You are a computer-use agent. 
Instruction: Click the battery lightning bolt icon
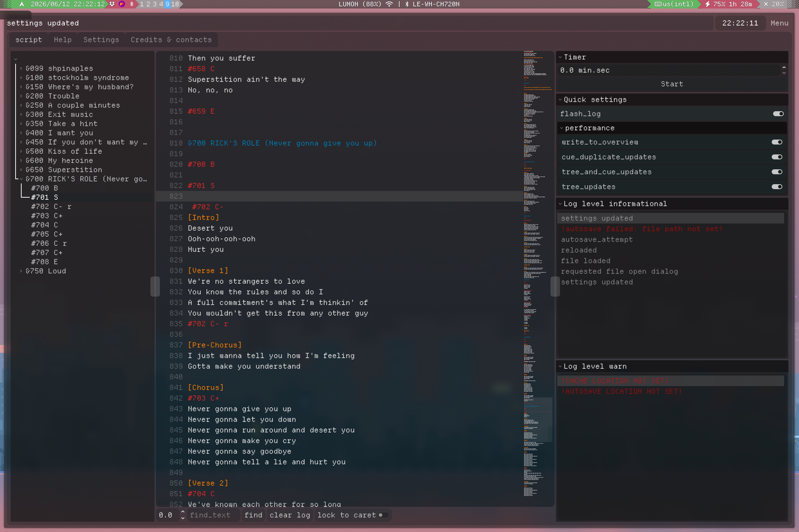click(x=708, y=4)
